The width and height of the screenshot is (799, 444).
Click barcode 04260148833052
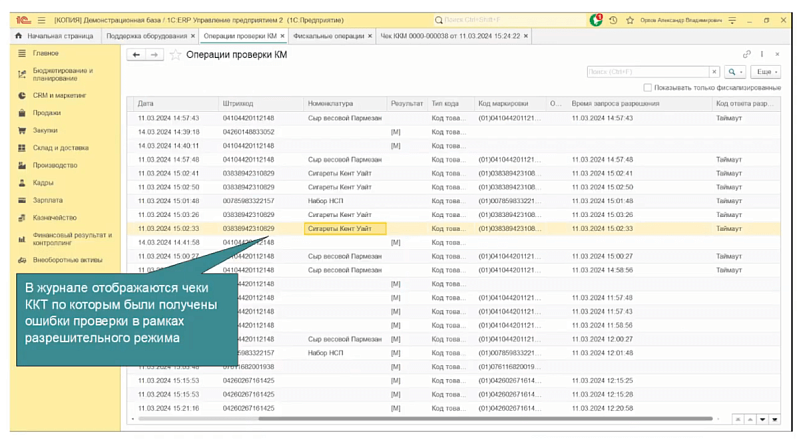click(248, 132)
